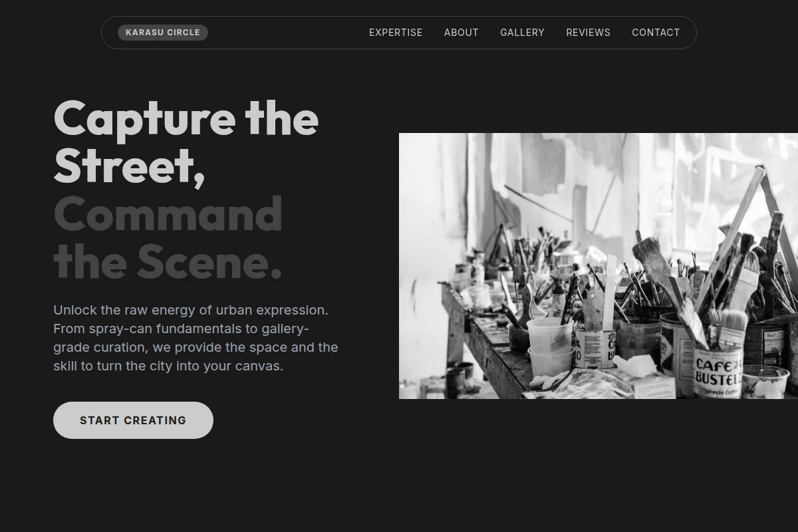The height and width of the screenshot is (532, 798).
Task: Open the Gallery nav item
Action: (x=522, y=33)
